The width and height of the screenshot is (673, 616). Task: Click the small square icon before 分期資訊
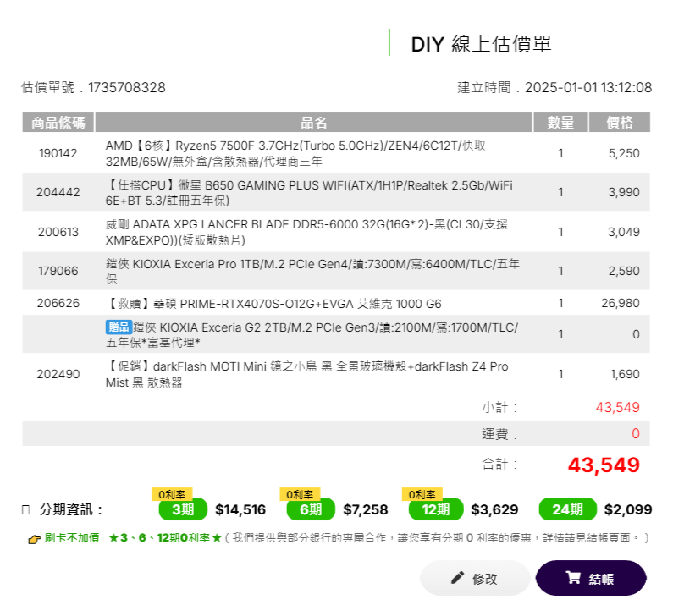pyautogui.click(x=25, y=509)
